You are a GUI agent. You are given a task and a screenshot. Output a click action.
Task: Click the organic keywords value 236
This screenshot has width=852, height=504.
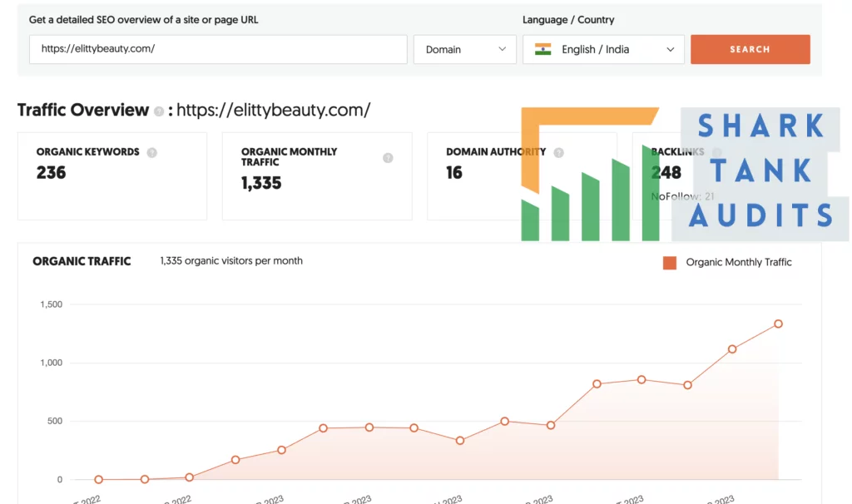click(x=51, y=173)
